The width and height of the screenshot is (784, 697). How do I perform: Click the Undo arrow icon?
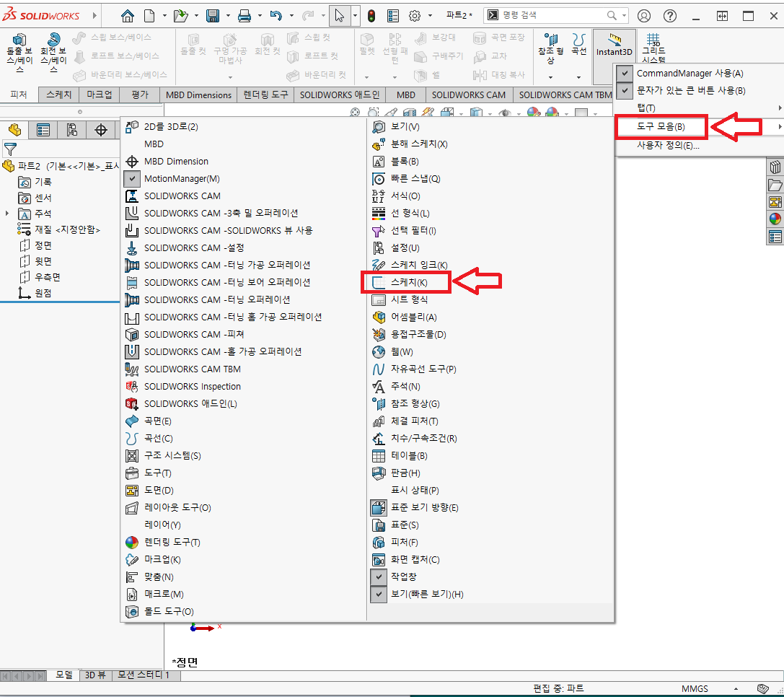276,16
